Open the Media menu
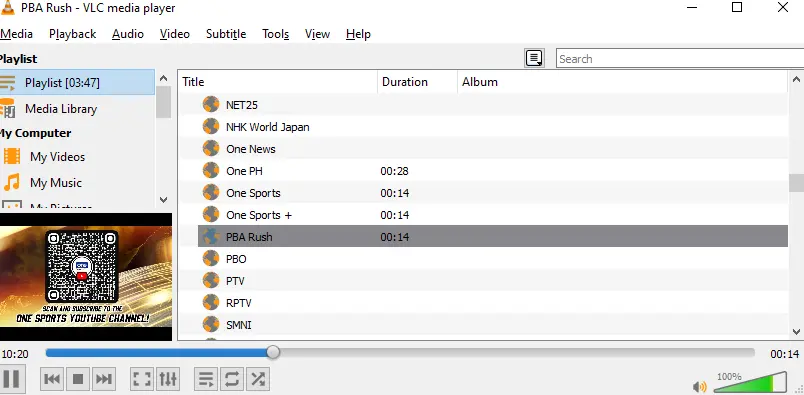The height and width of the screenshot is (395, 804). [16, 34]
